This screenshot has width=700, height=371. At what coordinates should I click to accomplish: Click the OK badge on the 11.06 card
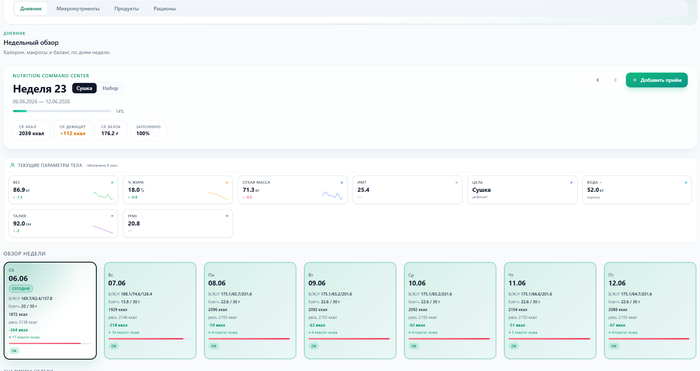click(514, 346)
